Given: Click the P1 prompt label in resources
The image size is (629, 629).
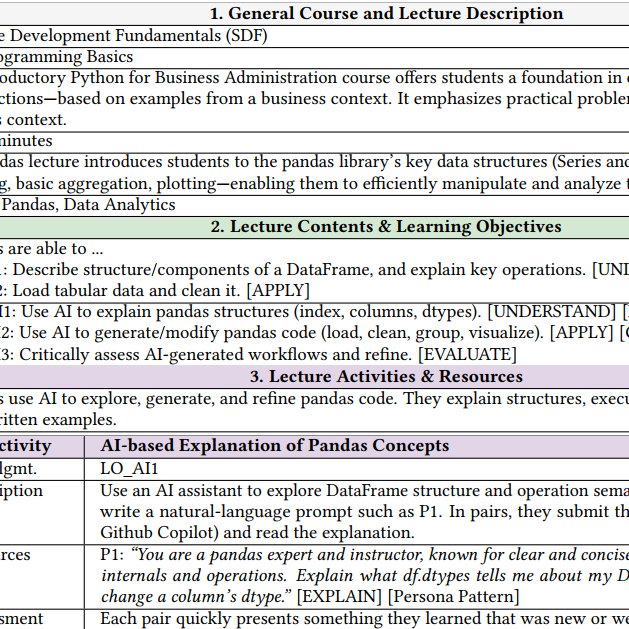Looking at the screenshot, I should click(x=110, y=555).
